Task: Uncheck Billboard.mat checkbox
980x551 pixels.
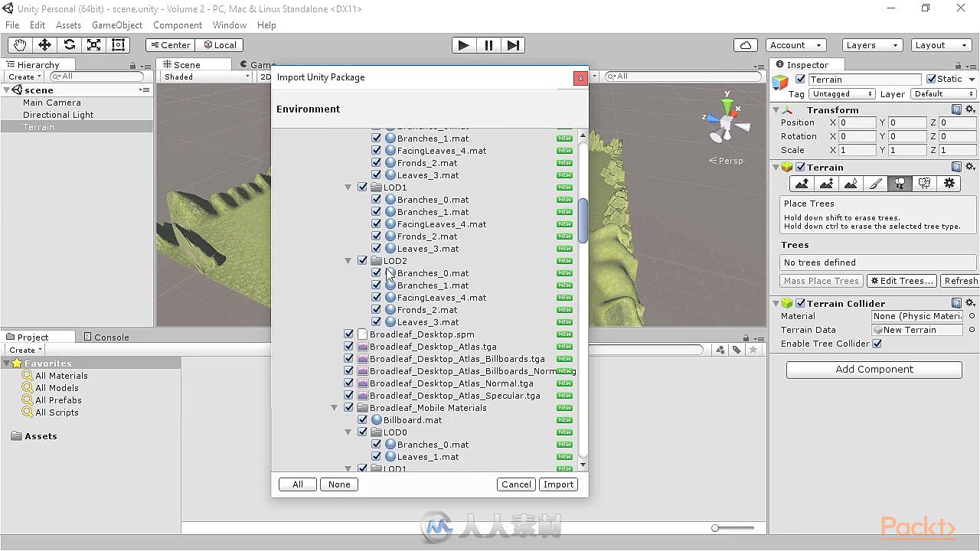Action: click(363, 420)
